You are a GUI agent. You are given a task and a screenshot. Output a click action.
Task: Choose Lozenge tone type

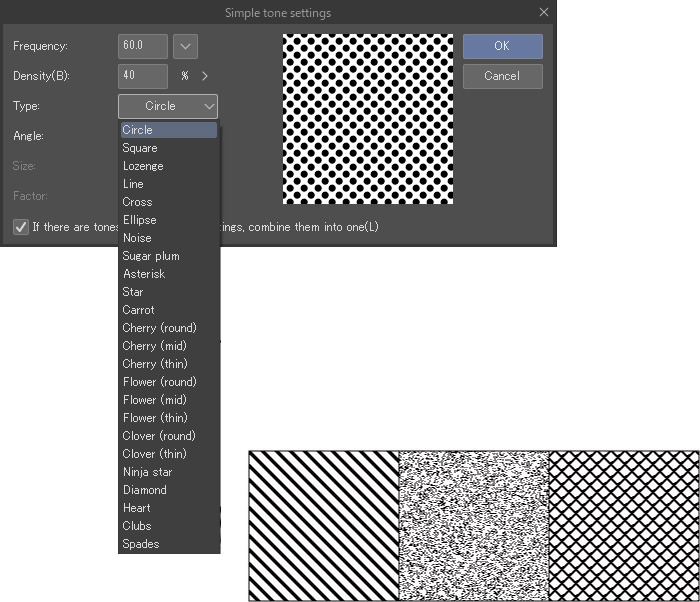click(x=169, y=166)
